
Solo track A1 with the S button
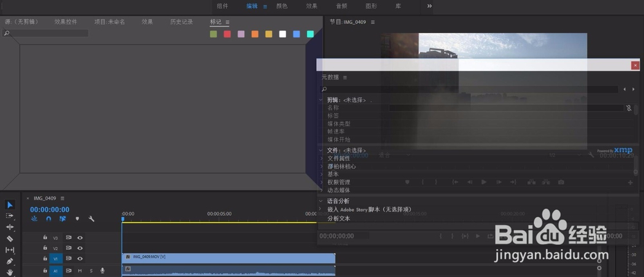tap(91, 271)
